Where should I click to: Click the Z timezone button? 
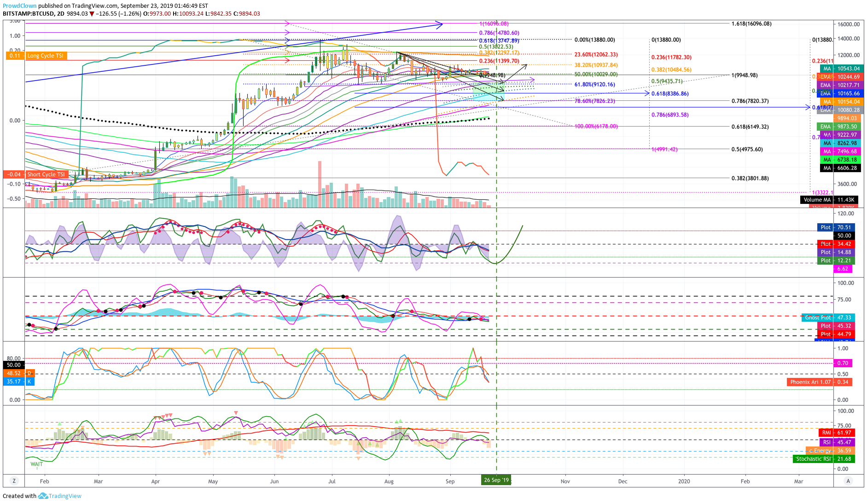[x=14, y=481]
